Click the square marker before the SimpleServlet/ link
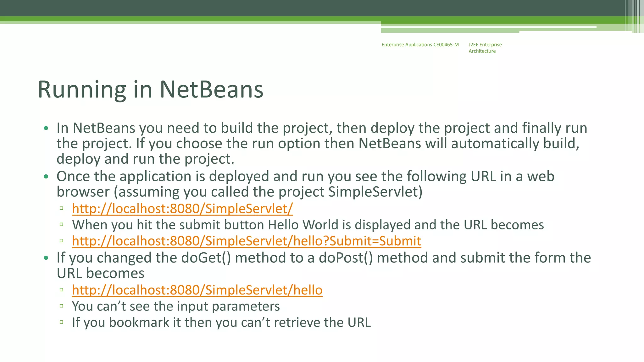The width and height of the screenshot is (644, 362). pyautogui.click(x=62, y=208)
